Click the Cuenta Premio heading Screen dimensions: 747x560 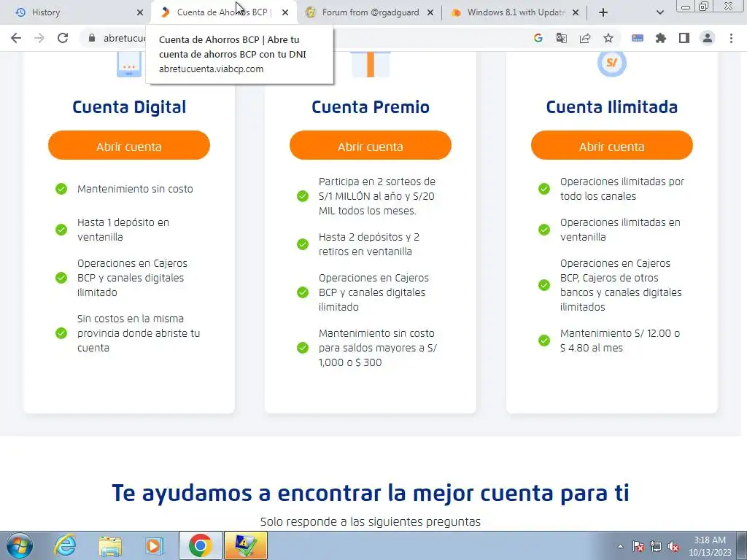click(371, 107)
